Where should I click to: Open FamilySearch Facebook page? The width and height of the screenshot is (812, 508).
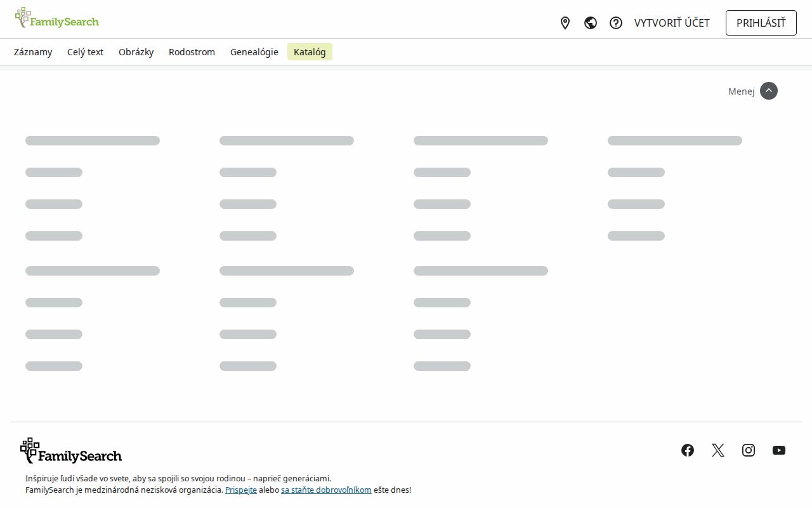(688, 450)
